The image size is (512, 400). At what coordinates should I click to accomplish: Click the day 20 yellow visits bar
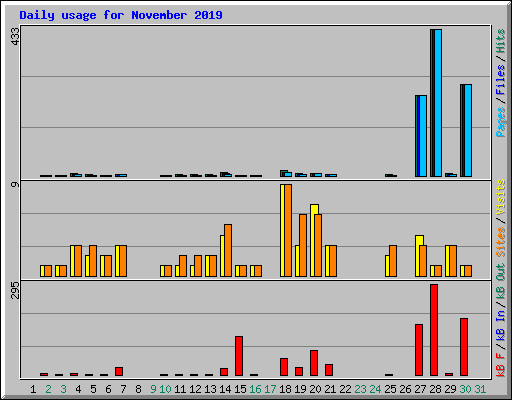(x=314, y=240)
